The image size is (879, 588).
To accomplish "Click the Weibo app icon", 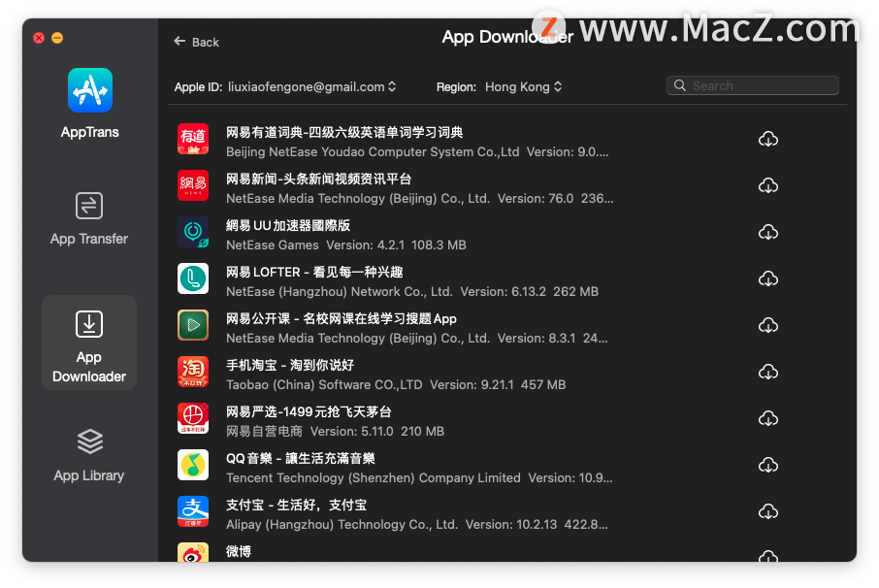I will click(193, 552).
